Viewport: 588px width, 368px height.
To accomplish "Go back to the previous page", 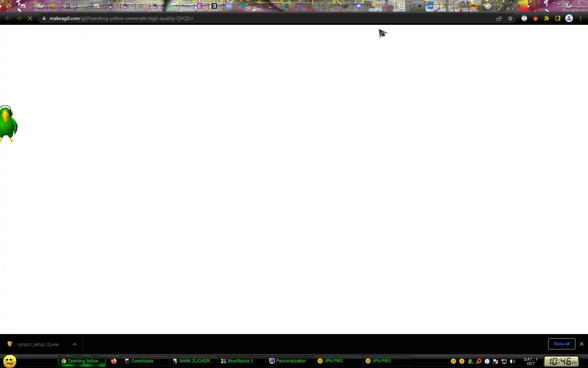I will click(8, 18).
